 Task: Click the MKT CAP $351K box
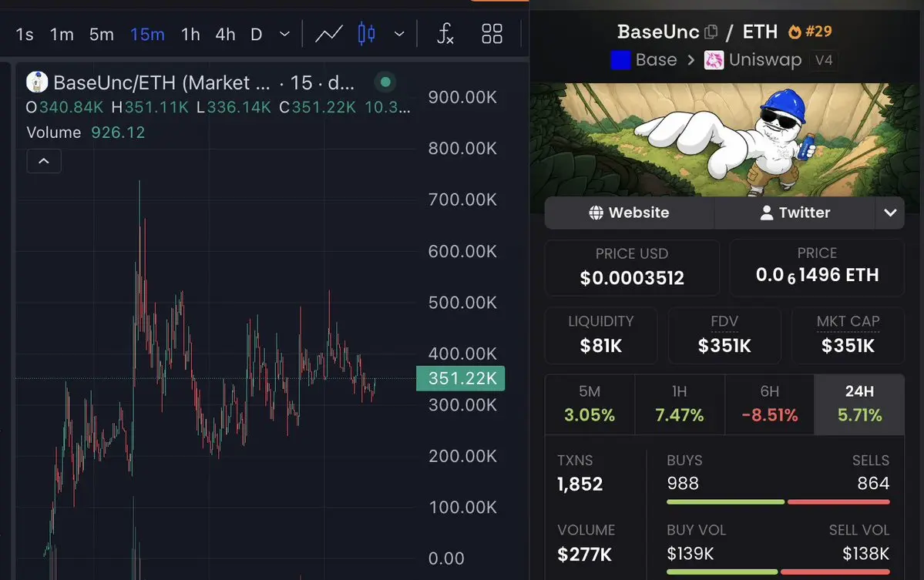point(848,335)
